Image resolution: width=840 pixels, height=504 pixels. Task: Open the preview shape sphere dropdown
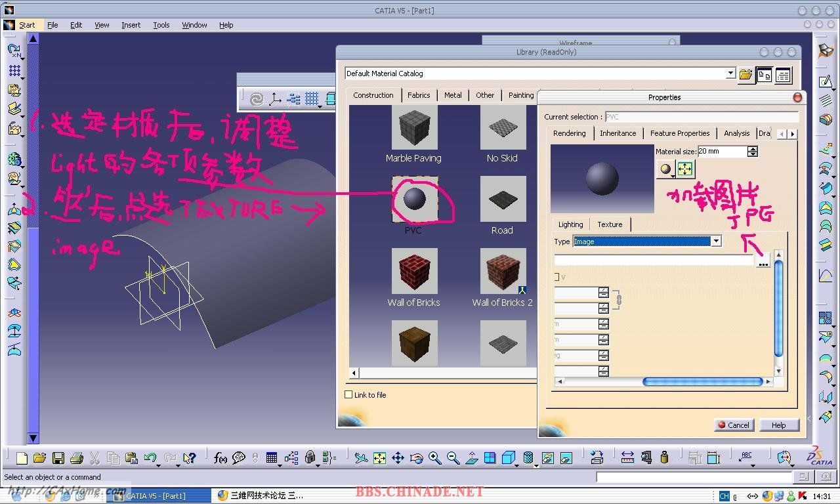click(x=667, y=169)
